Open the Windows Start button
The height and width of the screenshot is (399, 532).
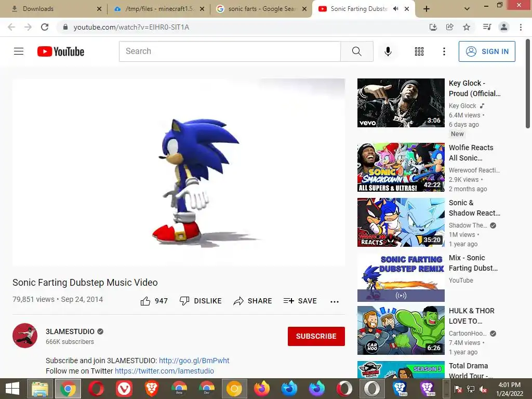tap(12, 389)
